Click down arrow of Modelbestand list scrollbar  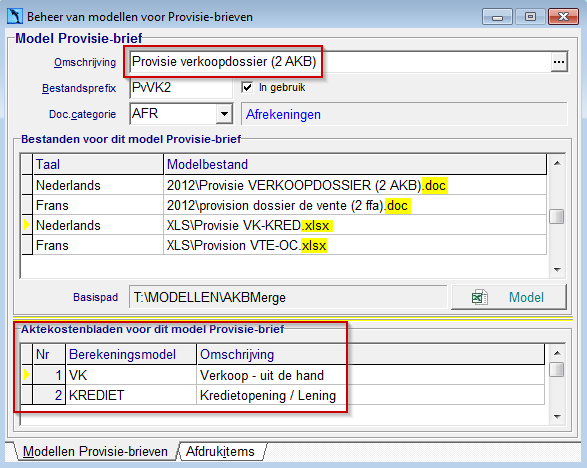pos(557,269)
